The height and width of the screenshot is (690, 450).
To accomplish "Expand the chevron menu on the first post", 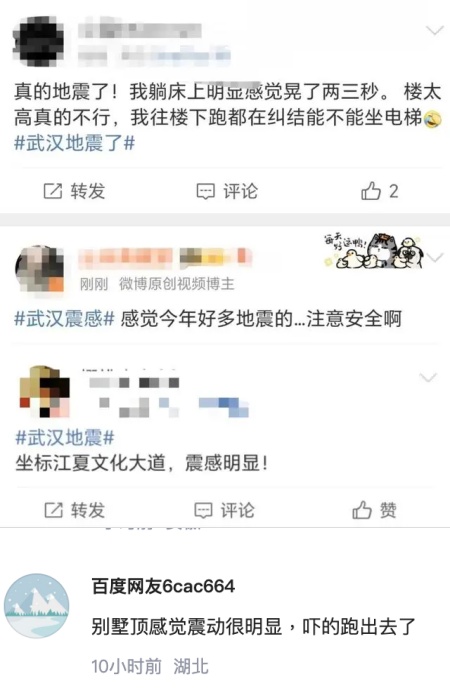I will [435, 30].
